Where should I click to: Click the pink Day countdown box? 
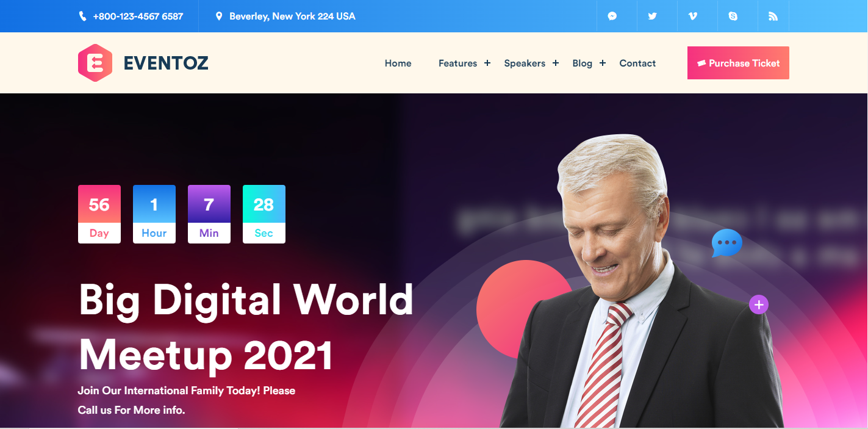[x=99, y=214]
